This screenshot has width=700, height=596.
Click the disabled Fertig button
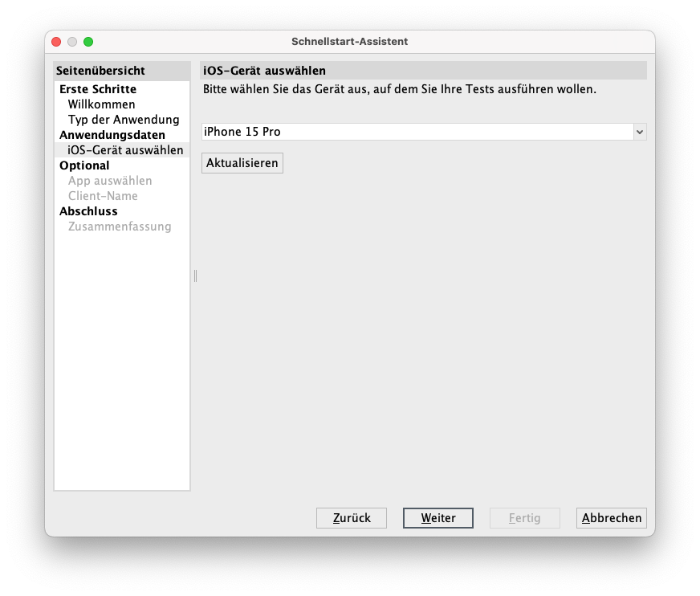coord(524,518)
